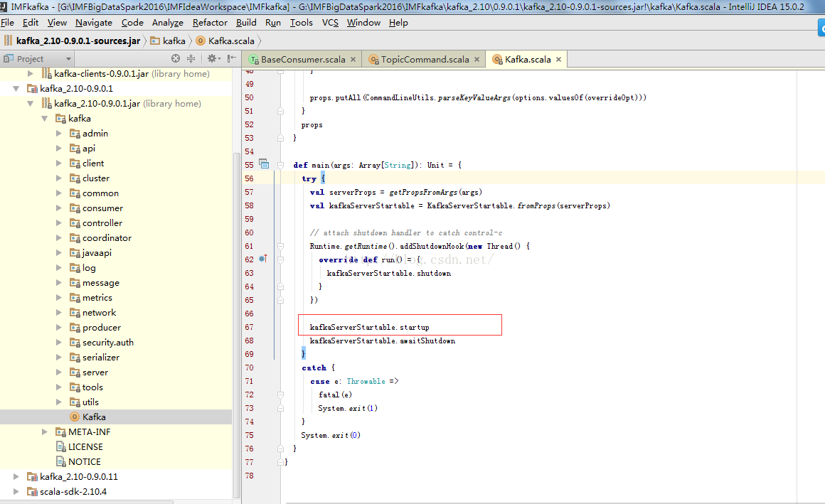Open the Navigate menu

(x=94, y=23)
